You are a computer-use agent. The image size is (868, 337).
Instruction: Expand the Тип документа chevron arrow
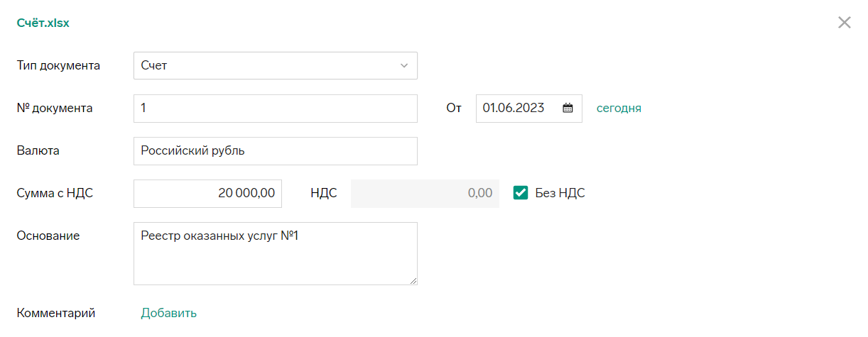click(404, 66)
